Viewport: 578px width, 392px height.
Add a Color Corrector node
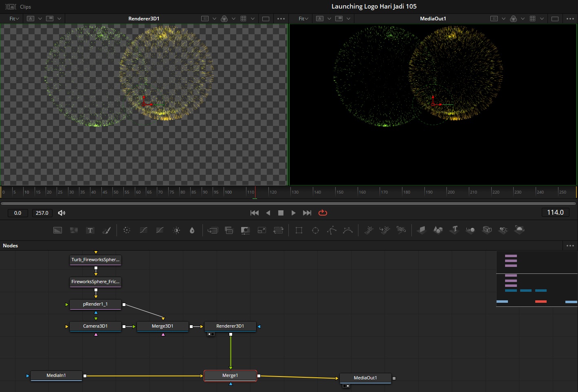pyautogui.click(x=127, y=230)
